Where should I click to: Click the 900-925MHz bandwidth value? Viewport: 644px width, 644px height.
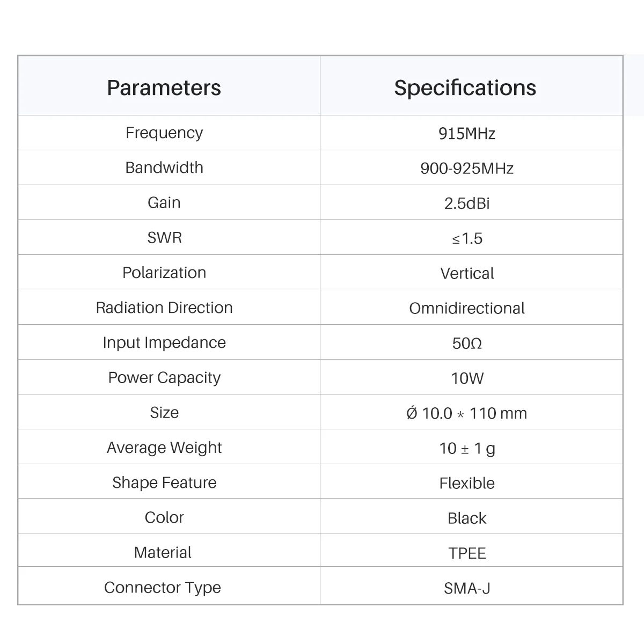pyautogui.click(x=467, y=169)
